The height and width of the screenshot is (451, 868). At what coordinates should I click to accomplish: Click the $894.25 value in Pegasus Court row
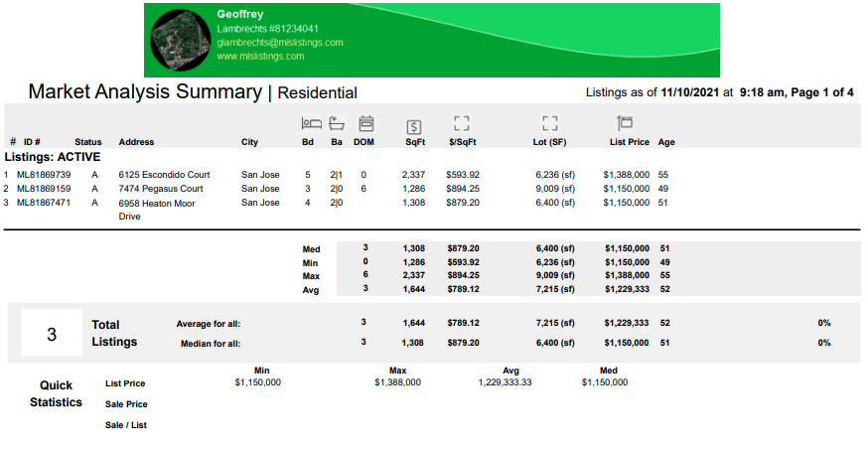(x=463, y=189)
